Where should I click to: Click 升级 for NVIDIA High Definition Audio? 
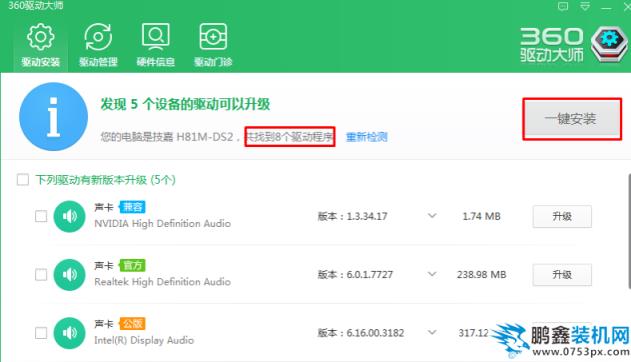[562, 216]
